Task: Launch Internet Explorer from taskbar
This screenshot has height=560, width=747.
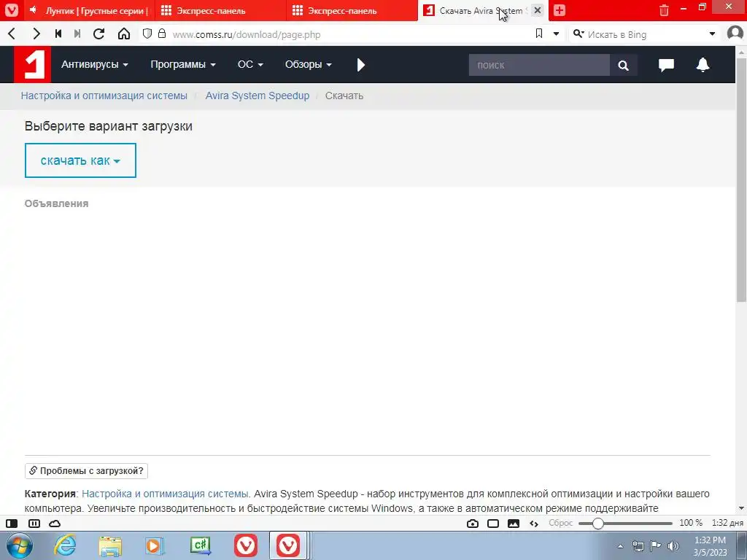Action: point(65,545)
